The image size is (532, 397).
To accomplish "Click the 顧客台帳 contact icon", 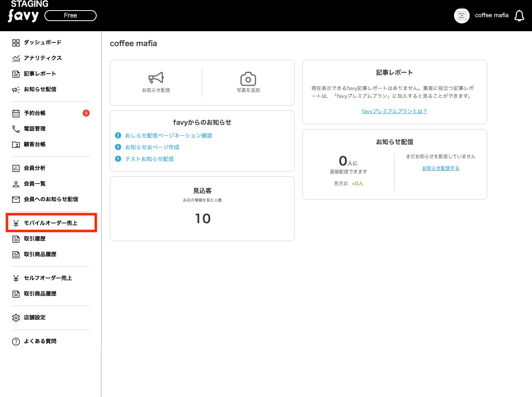I will (16, 145).
